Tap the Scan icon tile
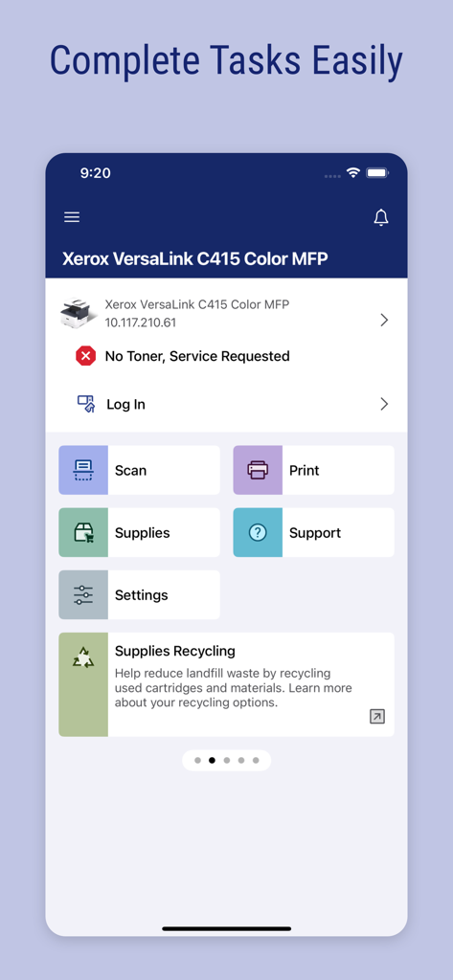This screenshot has width=453, height=980. click(x=83, y=470)
